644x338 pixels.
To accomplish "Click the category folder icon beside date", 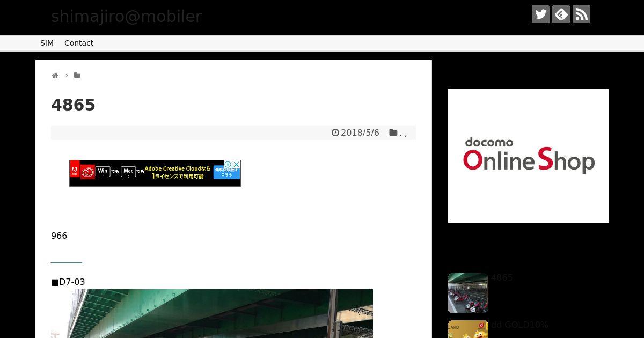I will click(393, 133).
